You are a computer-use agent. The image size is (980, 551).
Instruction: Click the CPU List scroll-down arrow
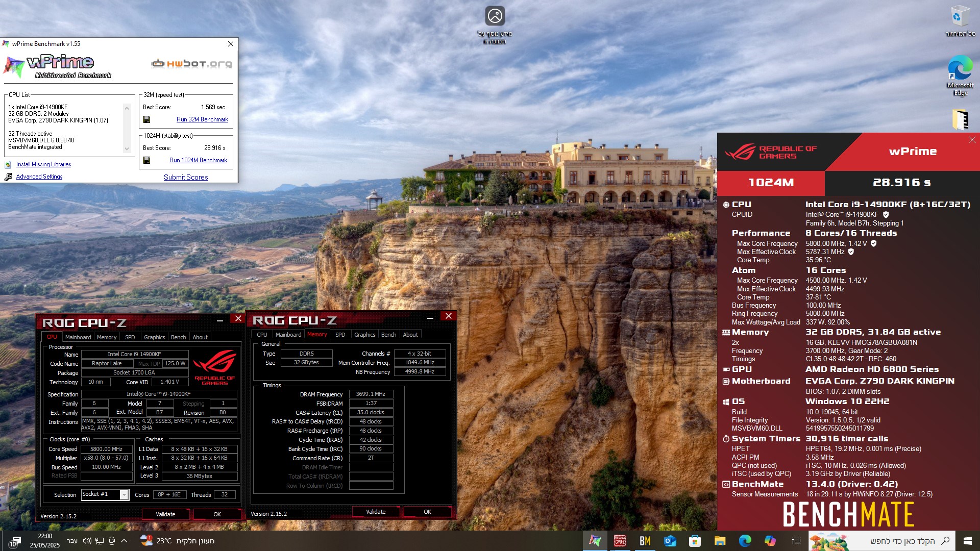coord(127,149)
